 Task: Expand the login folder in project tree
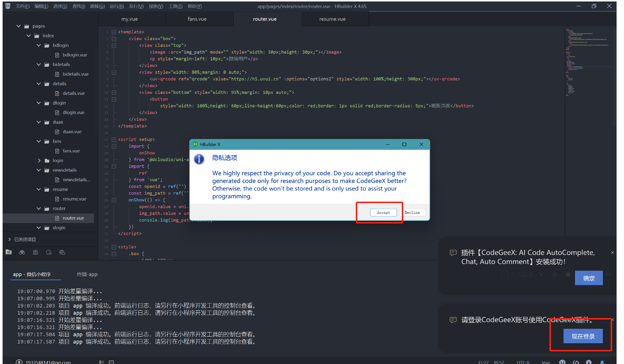point(39,160)
